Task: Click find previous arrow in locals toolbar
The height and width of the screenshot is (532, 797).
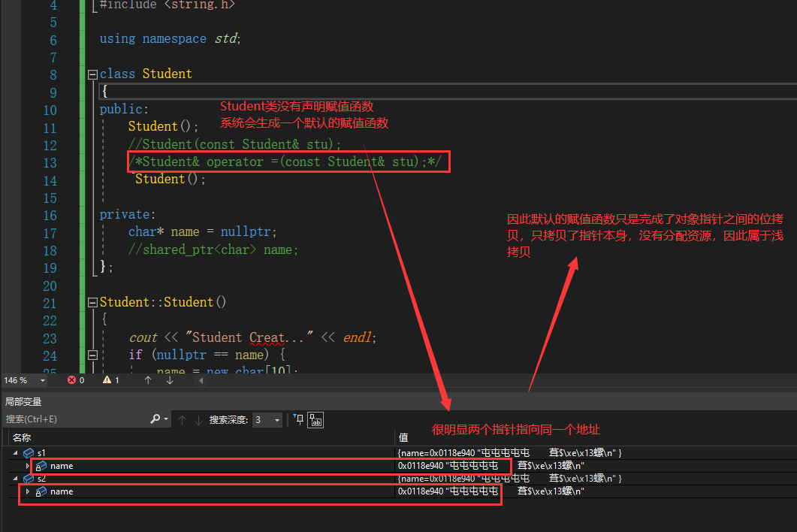Action: [x=182, y=419]
